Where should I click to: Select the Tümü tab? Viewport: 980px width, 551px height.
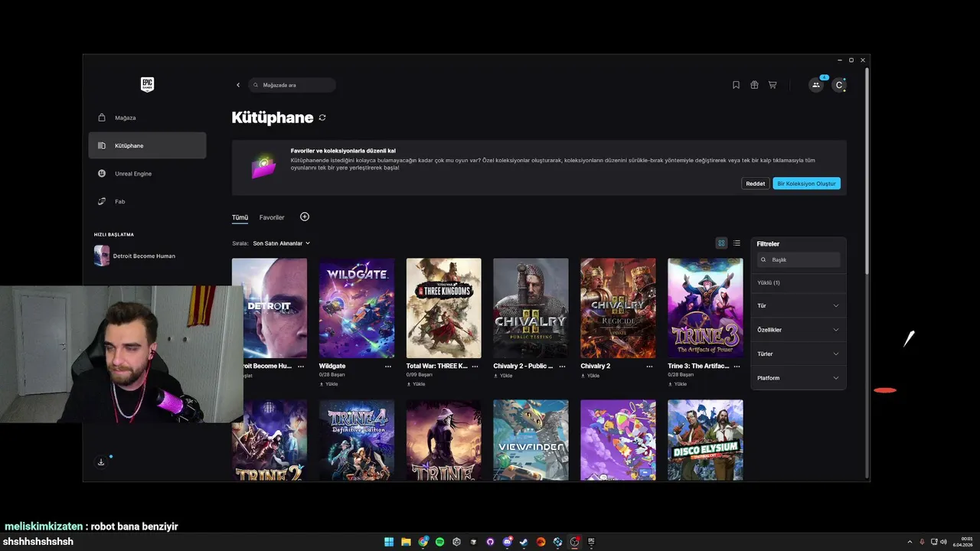click(x=240, y=217)
